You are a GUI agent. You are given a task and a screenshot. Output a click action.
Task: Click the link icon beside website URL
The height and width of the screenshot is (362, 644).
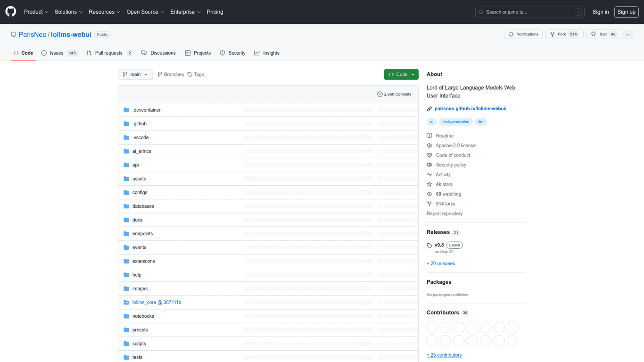pos(429,109)
